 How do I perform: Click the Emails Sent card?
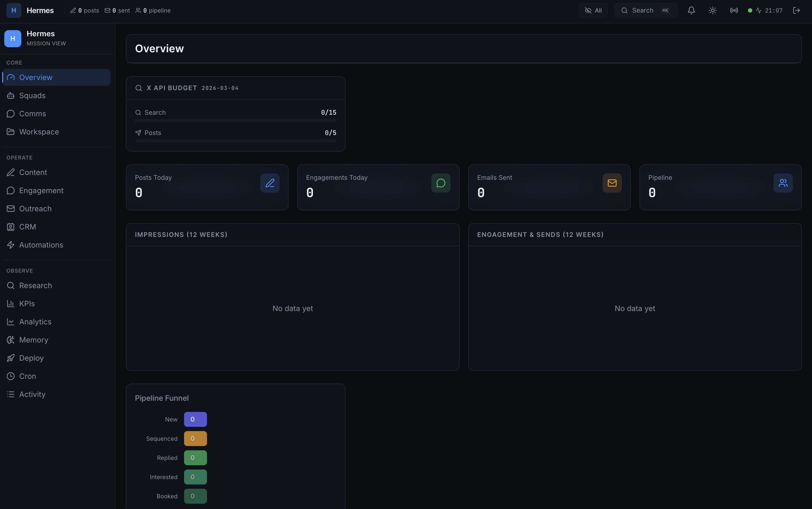click(550, 188)
